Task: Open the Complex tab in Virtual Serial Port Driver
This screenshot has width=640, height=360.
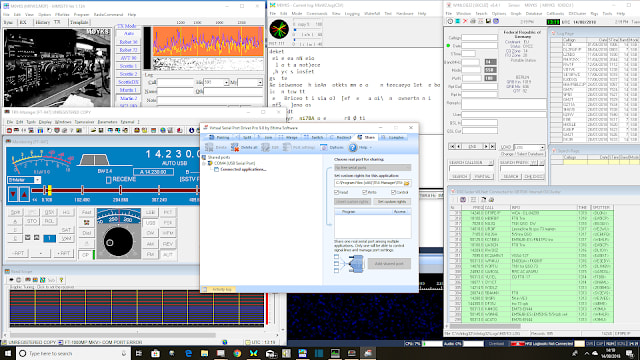Action: click(392, 138)
